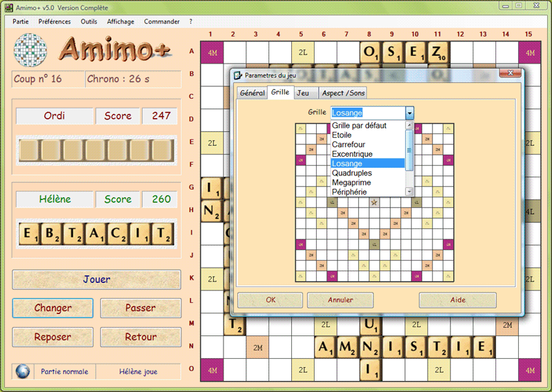
Task: Pick the C tile from Hélène's rack
Action: point(117,234)
